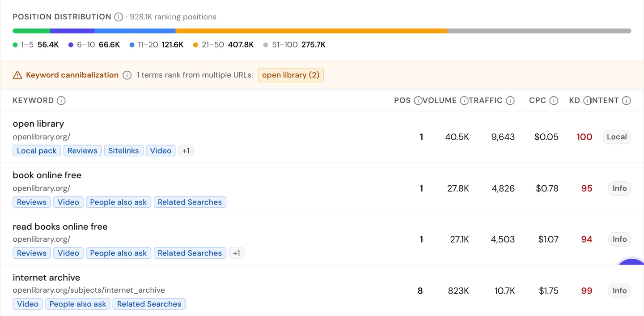Open the 'book online free' keyword
Screen dimensions: 644x316
coord(47,175)
